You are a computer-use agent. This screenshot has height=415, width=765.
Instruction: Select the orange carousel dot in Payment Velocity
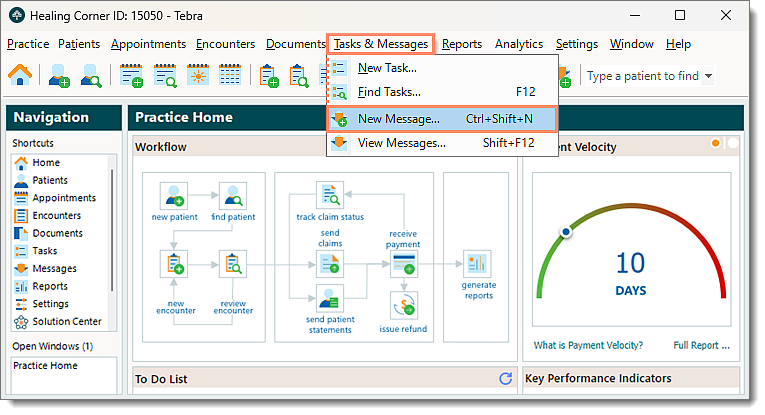click(x=715, y=143)
